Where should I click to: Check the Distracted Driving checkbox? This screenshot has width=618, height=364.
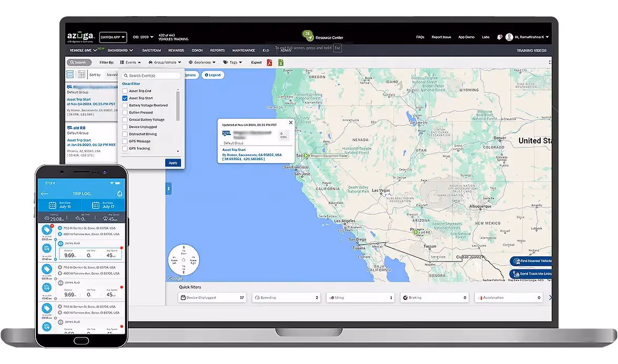125,134
